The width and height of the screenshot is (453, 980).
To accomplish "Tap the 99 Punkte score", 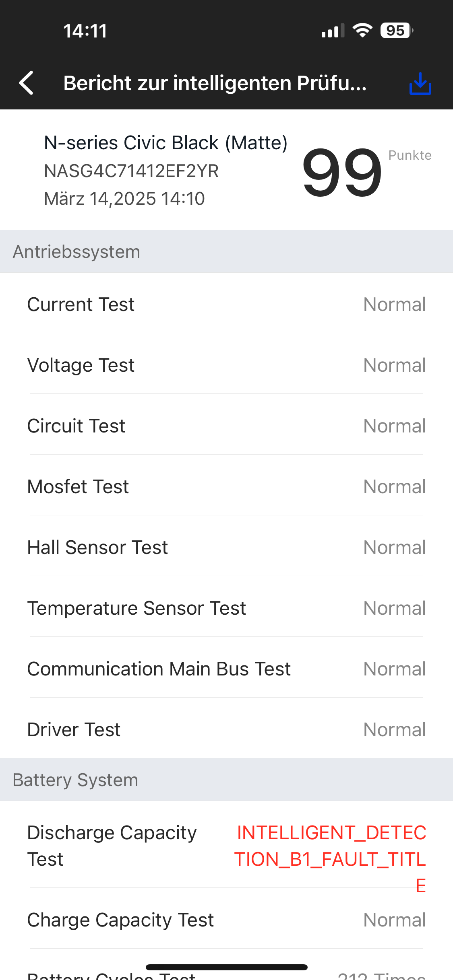I will [x=342, y=172].
